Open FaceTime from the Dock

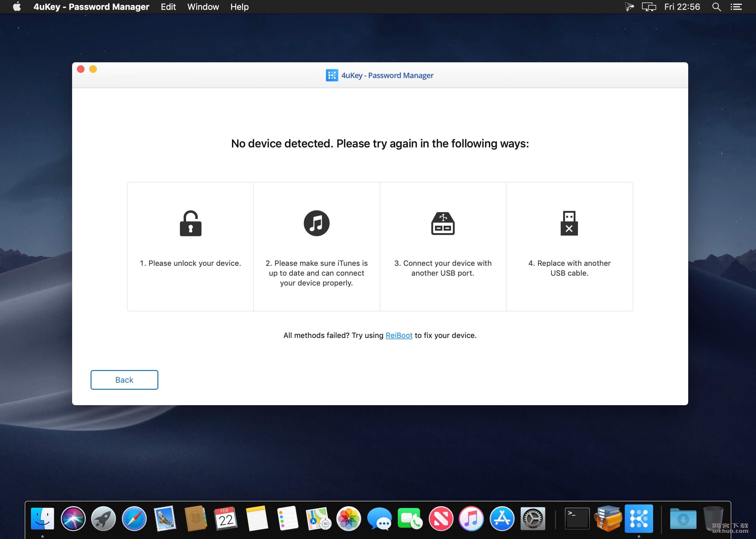point(409,518)
